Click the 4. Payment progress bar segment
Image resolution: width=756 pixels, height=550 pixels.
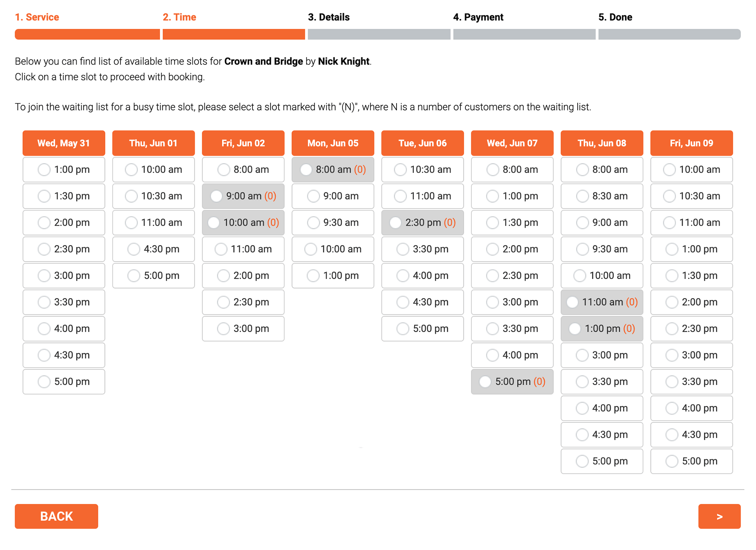click(524, 34)
